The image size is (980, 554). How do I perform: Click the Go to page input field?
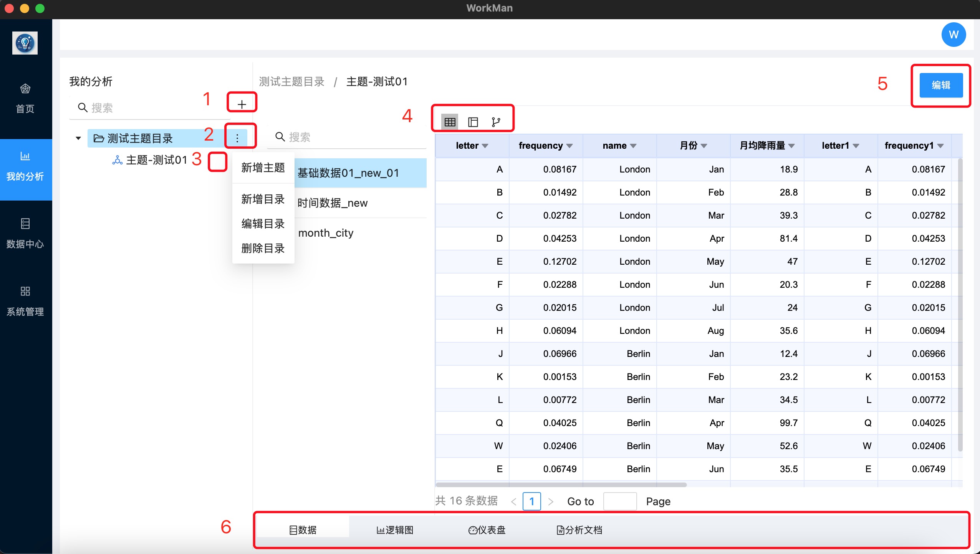[x=620, y=501]
